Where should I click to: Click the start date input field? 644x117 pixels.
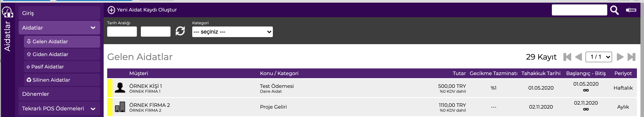coord(122,32)
